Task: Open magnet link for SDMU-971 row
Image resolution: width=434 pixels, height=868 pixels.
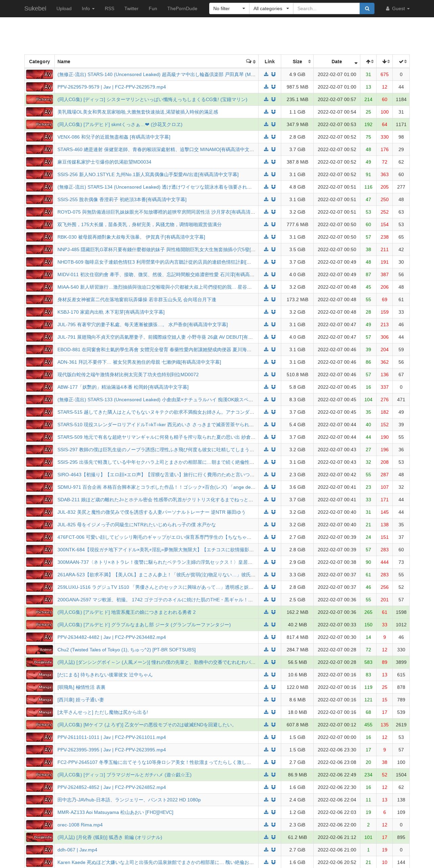Action: coord(273,487)
